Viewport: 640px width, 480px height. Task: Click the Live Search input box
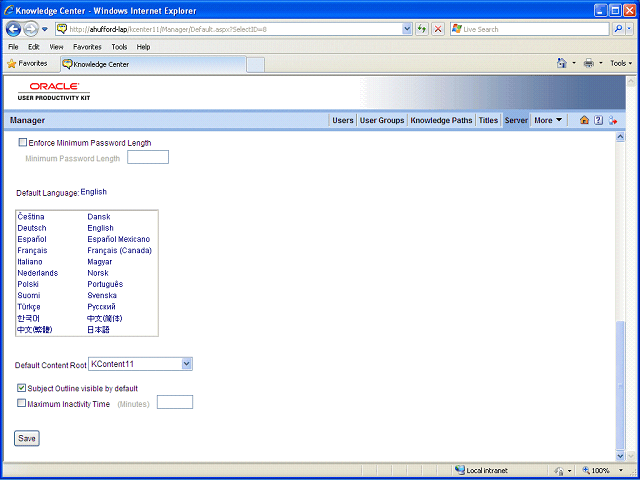pyautogui.click(x=530, y=29)
